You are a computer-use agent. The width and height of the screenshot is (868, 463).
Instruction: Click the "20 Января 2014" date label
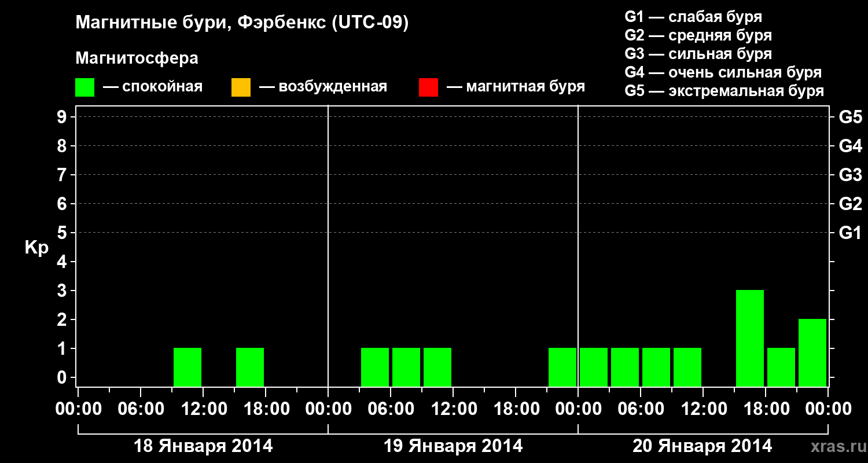click(702, 446)
